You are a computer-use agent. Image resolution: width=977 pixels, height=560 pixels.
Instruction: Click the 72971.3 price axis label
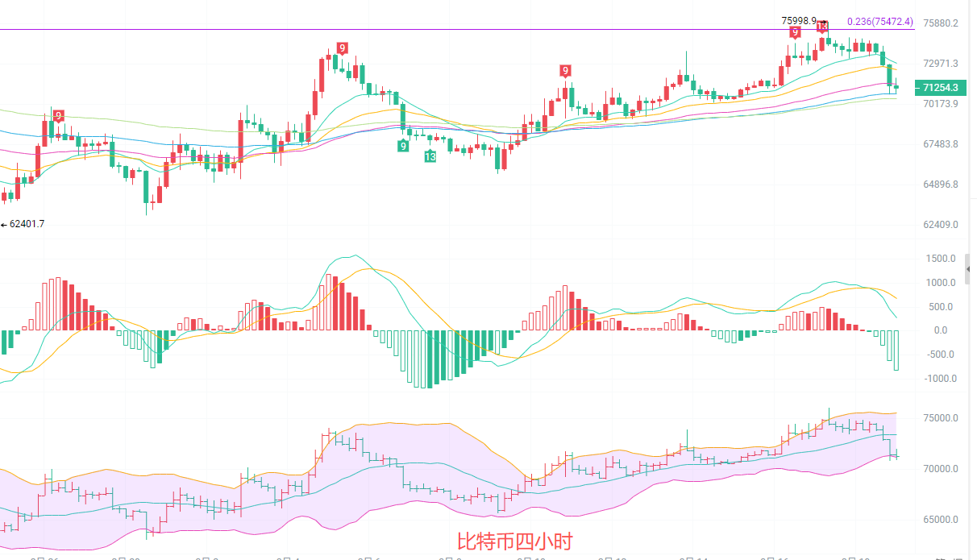coord(941,63)
